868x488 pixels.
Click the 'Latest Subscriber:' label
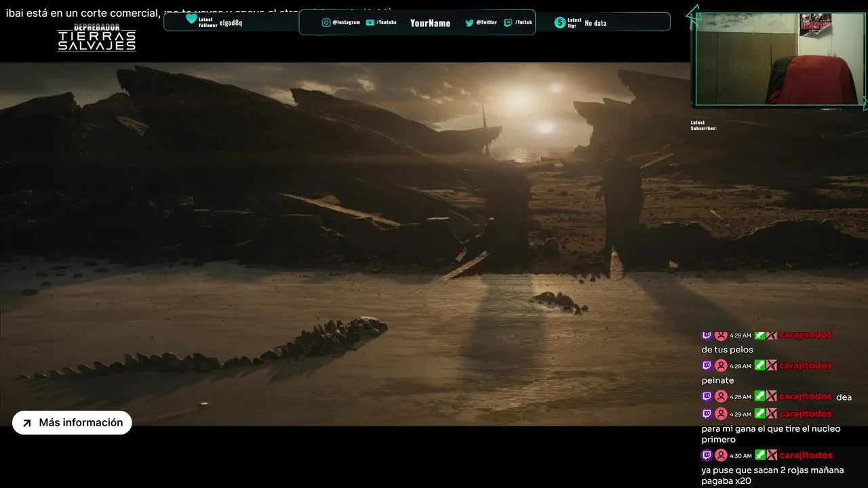[x=704, y=125]
